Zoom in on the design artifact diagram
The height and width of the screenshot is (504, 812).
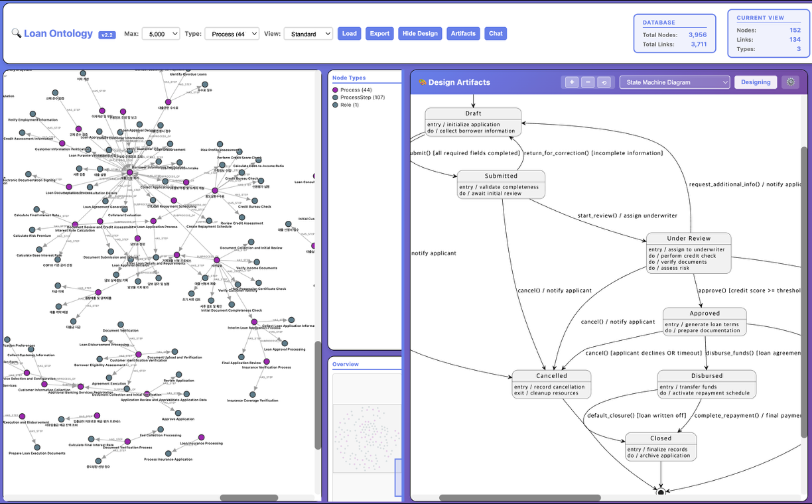(x=572, y=82)
